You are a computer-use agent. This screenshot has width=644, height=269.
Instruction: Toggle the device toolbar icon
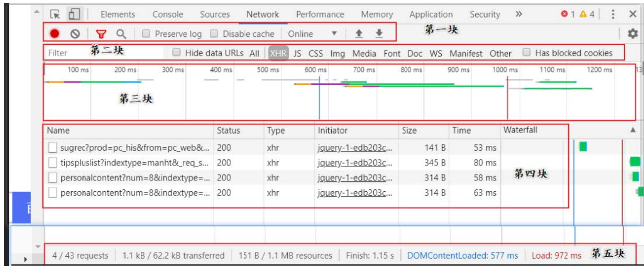73,14
